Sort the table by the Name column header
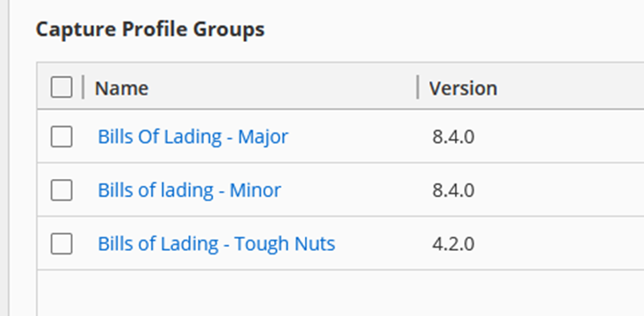 pos(122,88)
